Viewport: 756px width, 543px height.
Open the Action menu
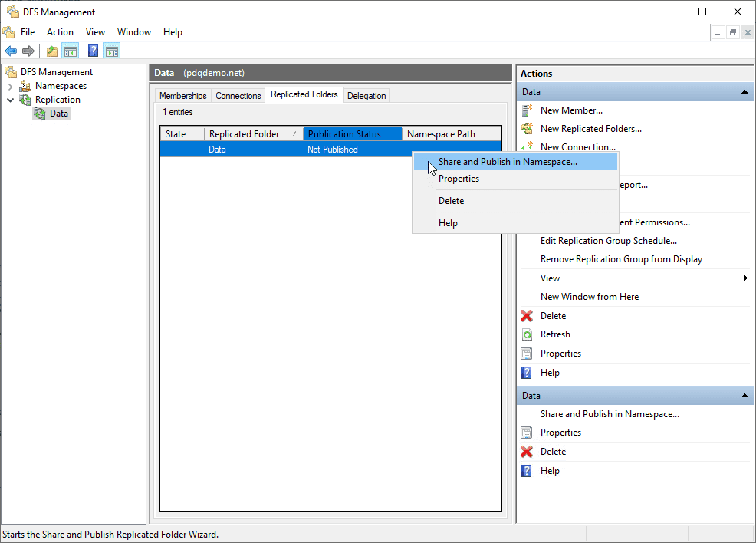pyautogui.click(x=60, y=32)
